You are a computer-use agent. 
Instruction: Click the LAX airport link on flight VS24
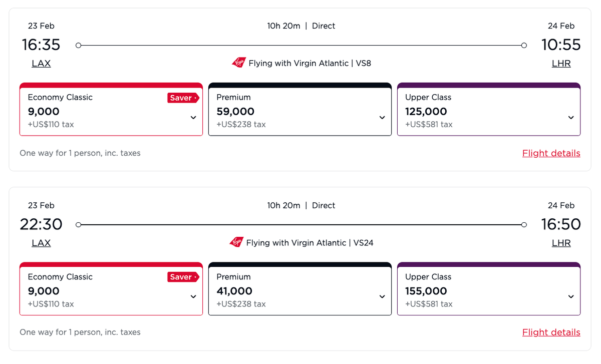pyautogui.click(x=41, y=243)
